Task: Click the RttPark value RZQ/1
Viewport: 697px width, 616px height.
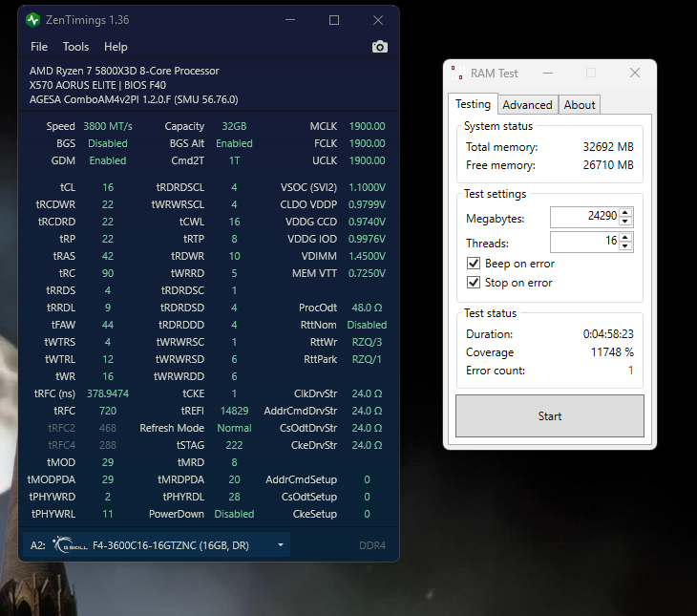Action: click(x=367, y=359)
